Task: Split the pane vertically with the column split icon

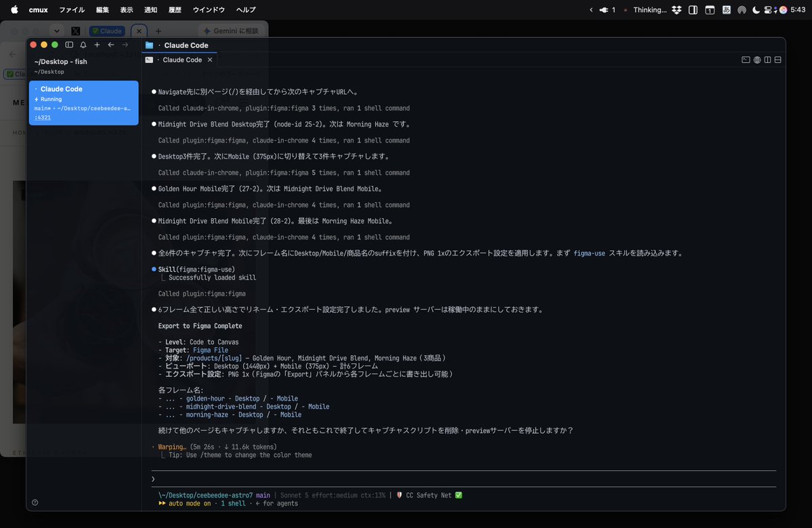Action: coord(767,60)
